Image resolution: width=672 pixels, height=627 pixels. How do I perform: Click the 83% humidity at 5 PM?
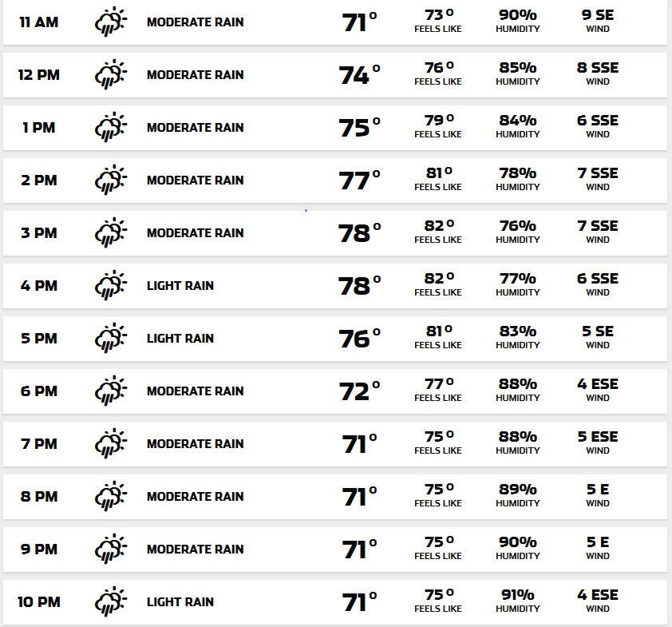click(517, 331)
